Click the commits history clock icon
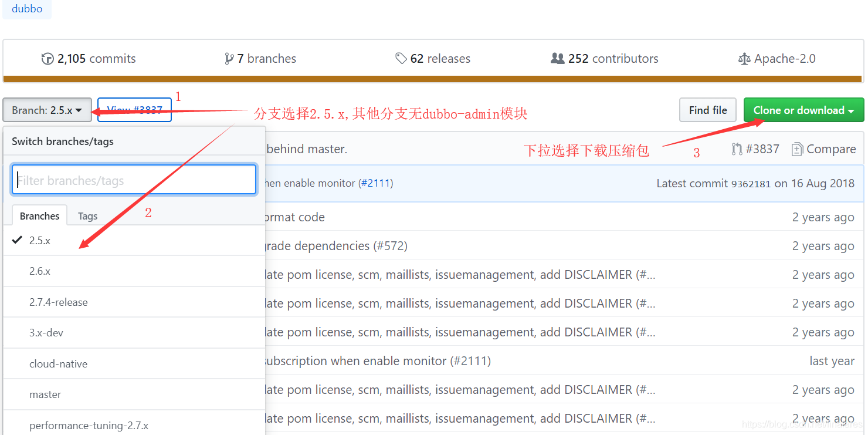 [x=48, y=59]
